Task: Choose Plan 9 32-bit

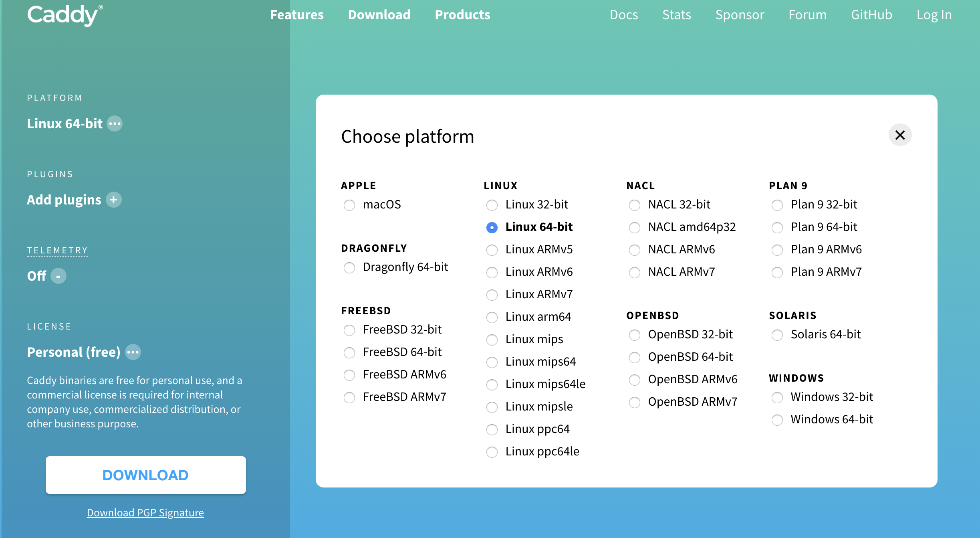Action: point(777,205)
